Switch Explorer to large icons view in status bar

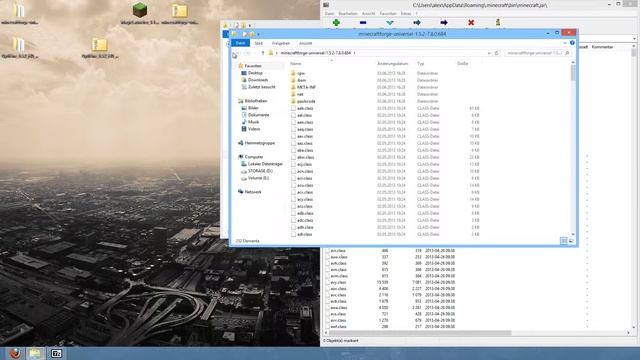tap(571, 241)
